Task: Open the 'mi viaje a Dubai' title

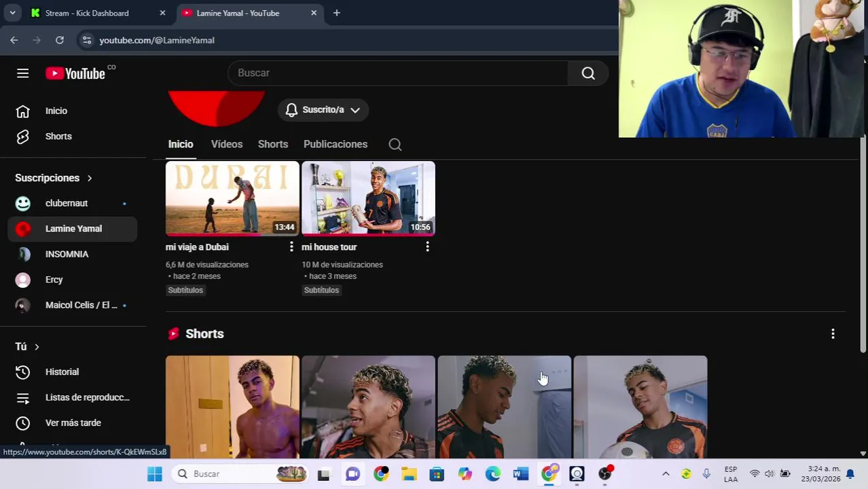Action: [197, 247]
